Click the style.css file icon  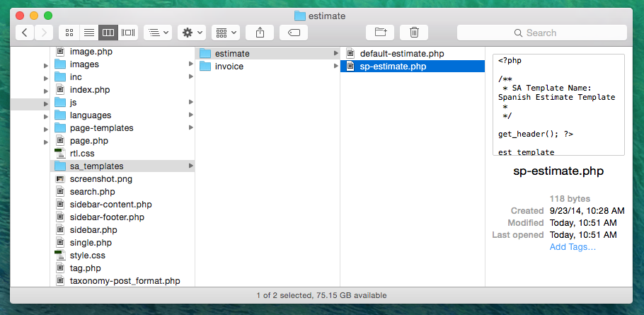(x=60, y=255)
